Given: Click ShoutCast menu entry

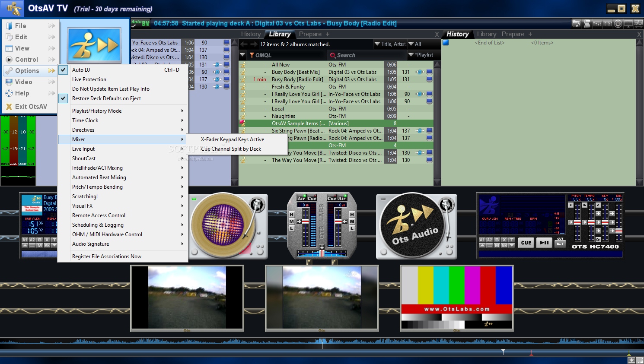Looking at the screenshot, I should click(123, 158).
